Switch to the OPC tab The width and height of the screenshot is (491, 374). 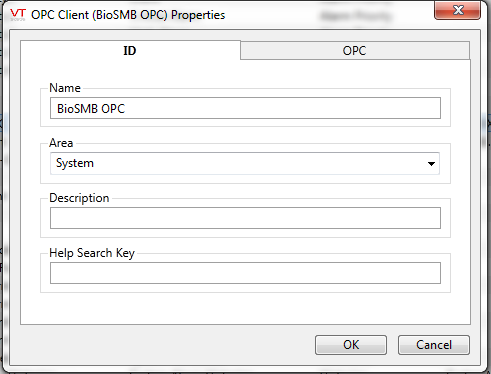pos(355,51)
